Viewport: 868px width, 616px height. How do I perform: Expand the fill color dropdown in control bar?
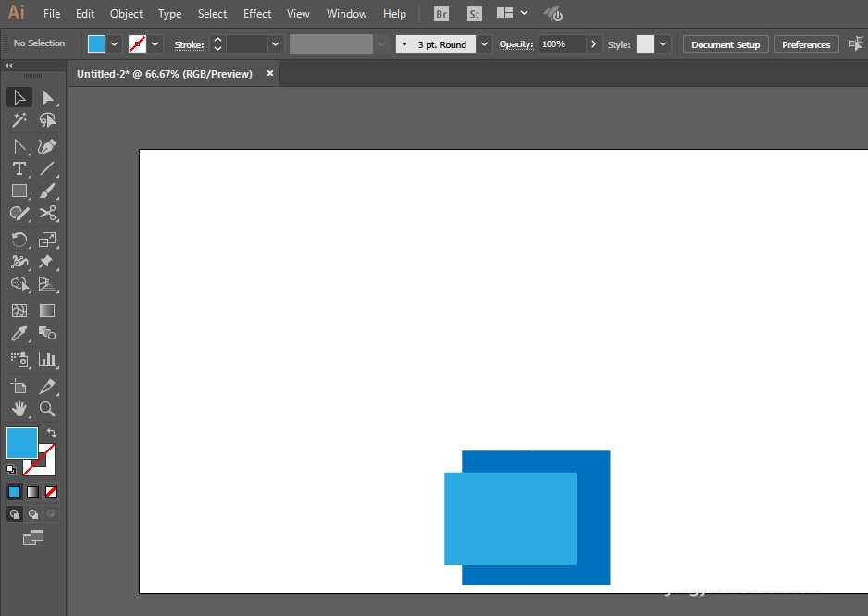tap(115, 43)
